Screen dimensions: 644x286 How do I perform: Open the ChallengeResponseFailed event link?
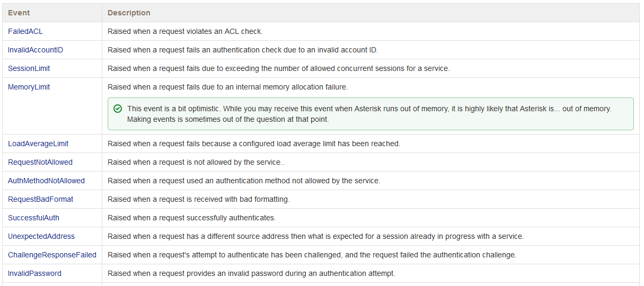tap(52, 255)
